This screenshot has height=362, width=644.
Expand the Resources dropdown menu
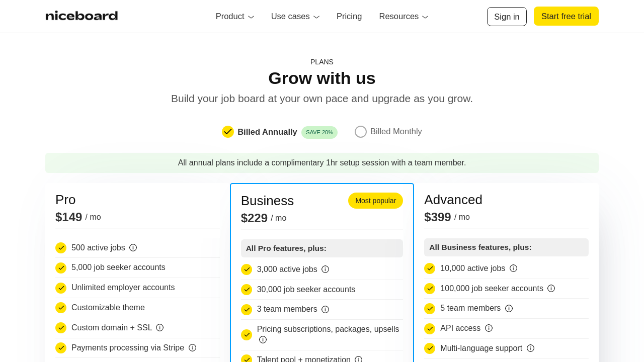tap(404, 17)
